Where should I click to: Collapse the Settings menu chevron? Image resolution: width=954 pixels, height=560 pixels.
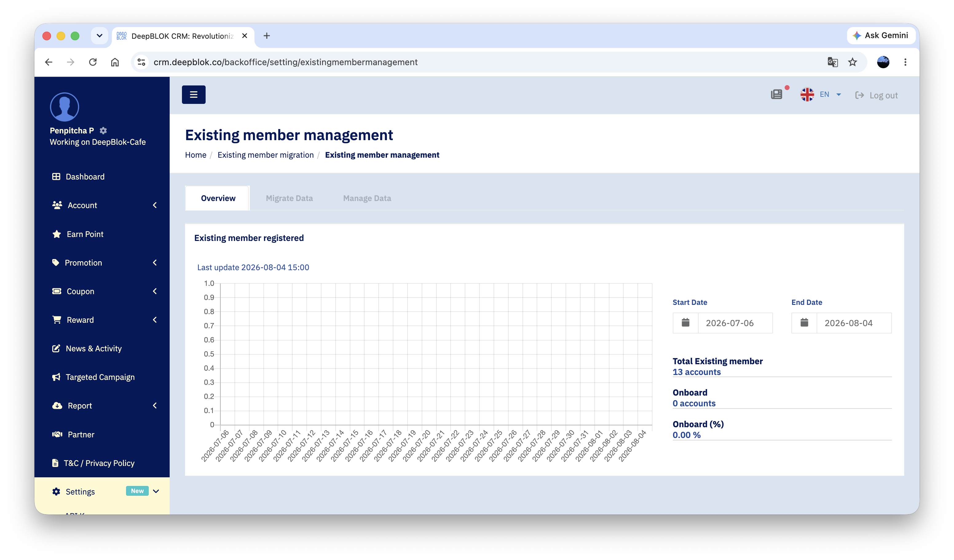pyautogui.click(x=156, y=491)
